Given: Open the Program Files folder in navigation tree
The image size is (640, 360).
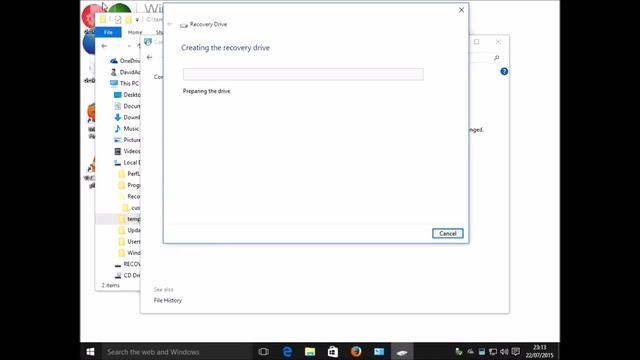Looking at the screenshot, I should pos(129,185).
